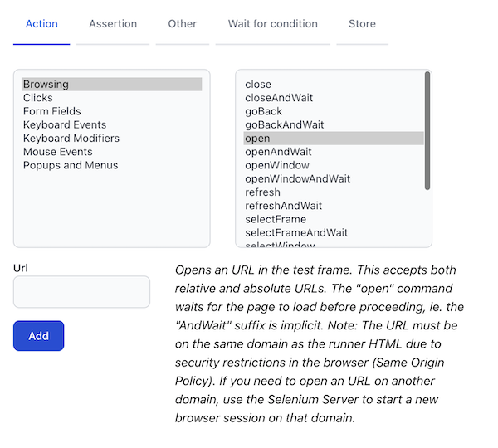Choose the Clicks category
498x448 pixels.
tap(112, 98)
